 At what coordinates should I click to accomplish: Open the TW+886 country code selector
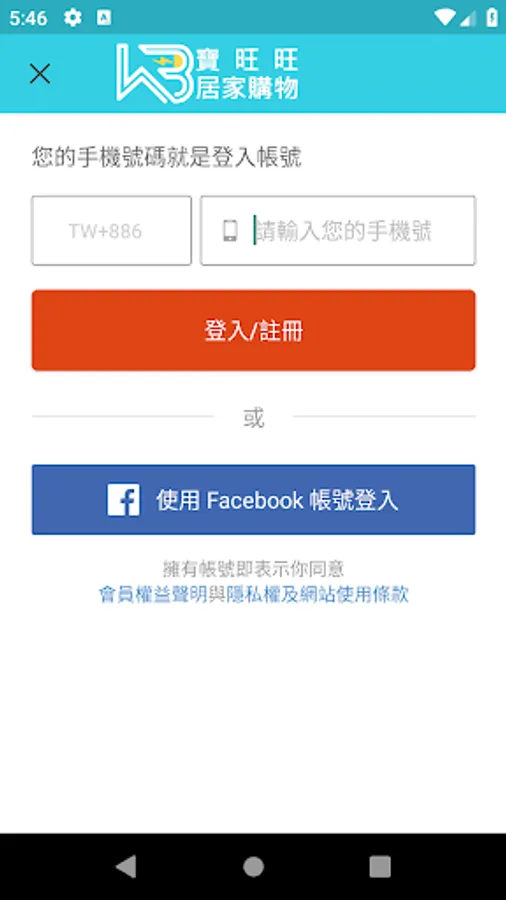pos(111,231)
